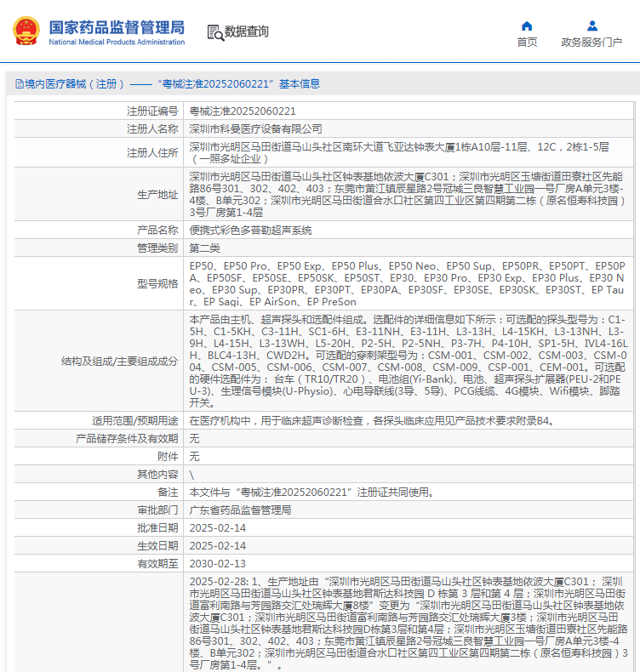The height and width of the screenshot is (672, 640).
Task: Click the 数据查询 text label
Action: tap(247, 31)
